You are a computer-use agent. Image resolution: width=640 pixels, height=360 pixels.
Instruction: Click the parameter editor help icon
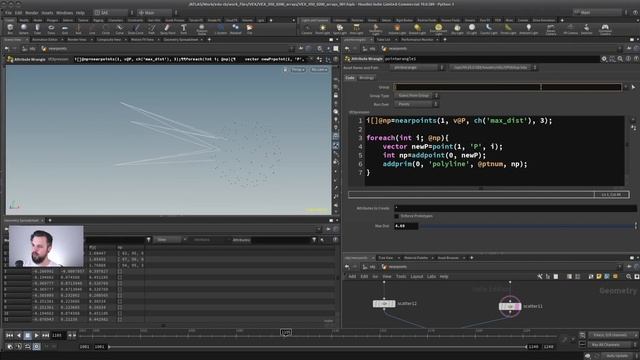pos(636,59)
